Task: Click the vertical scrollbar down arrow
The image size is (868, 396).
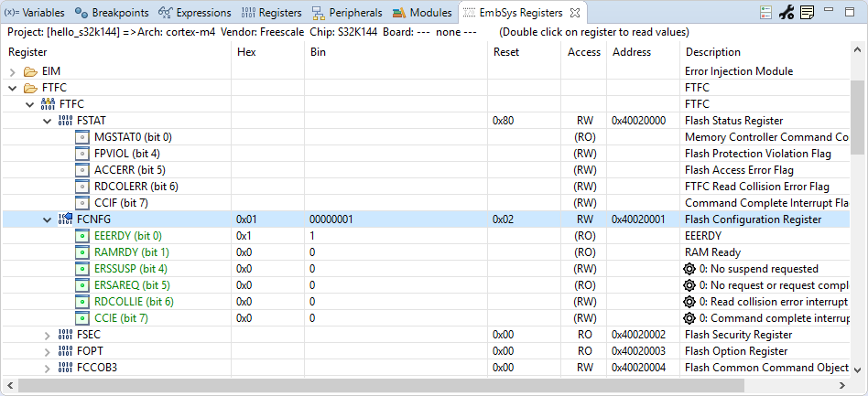Action: click(x=857, y=369)
